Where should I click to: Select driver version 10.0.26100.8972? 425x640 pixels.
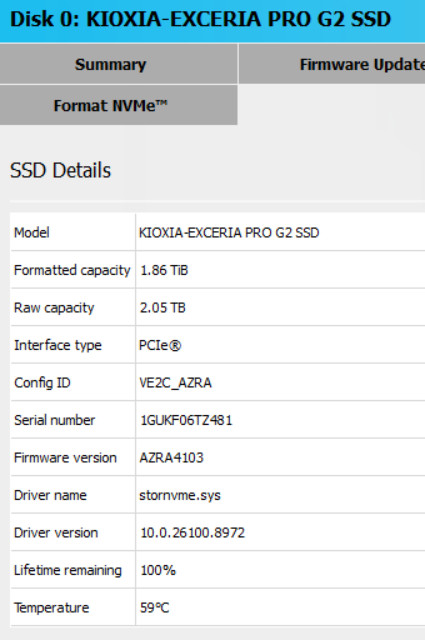192,533
